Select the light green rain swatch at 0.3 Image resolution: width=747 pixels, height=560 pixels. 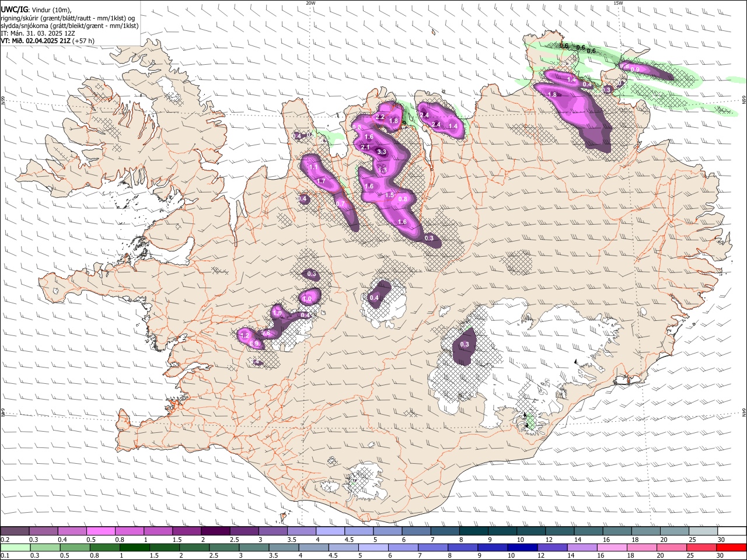pos(45,547)
